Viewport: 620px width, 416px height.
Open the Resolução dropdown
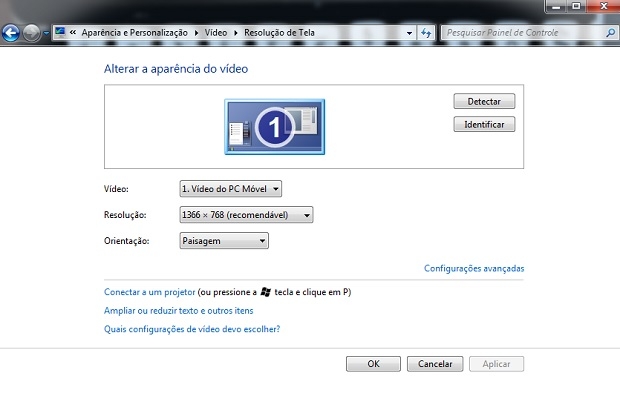[x=246, y=215]
